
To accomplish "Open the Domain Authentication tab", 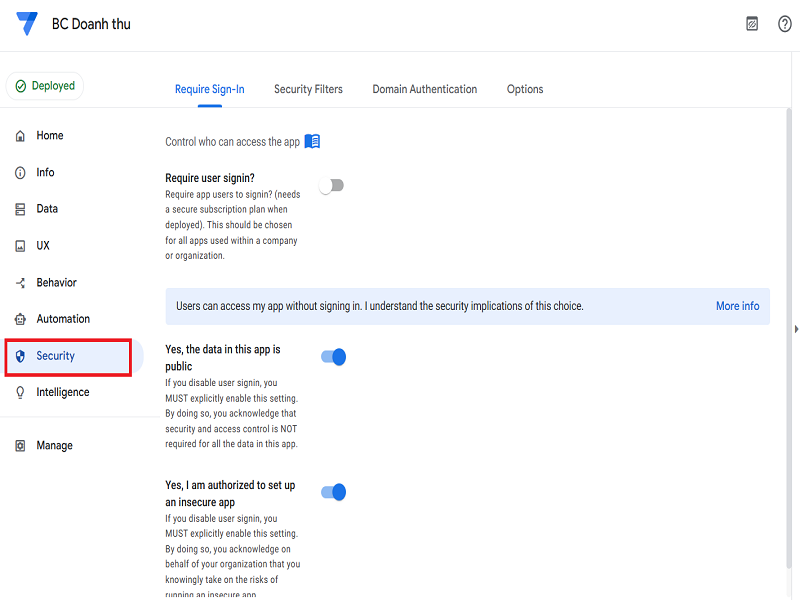I will point(424,89).
